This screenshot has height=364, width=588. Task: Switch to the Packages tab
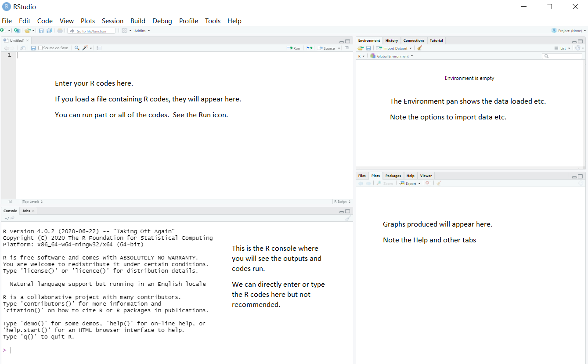(393, 176)
